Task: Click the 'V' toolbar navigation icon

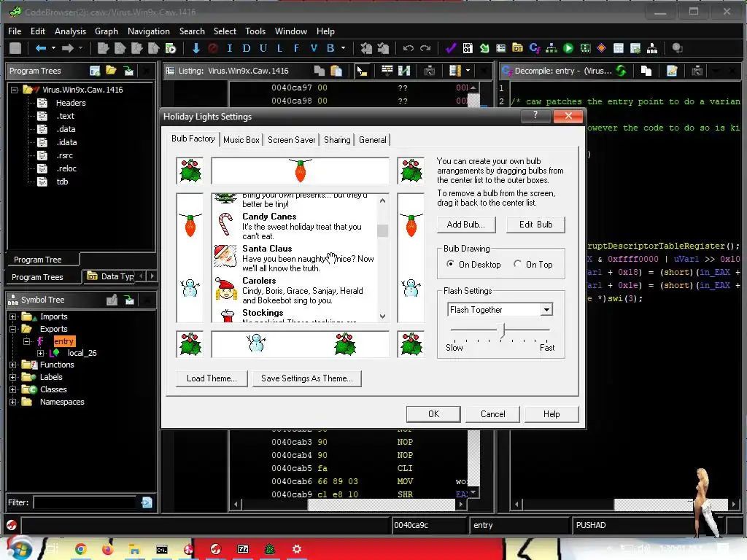Action: (314, 48)
